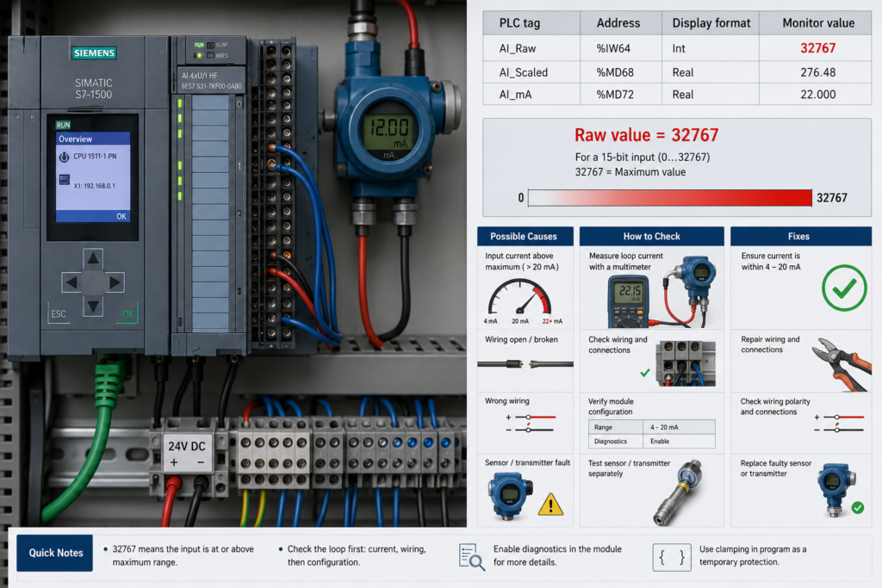The height and width of the screenshot is (588, 882).
Task: Click the ESC key on the CPU
Action: click(x=59, y=313)
